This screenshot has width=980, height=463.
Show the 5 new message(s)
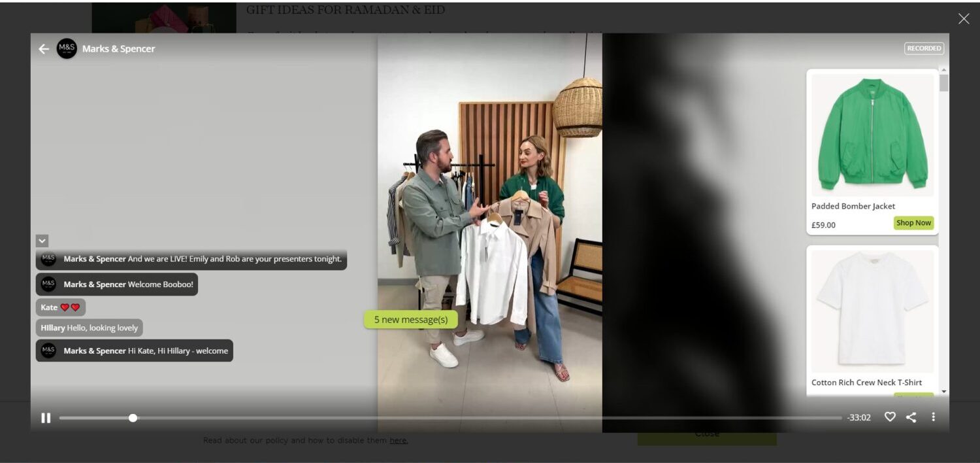coord(410,319)
